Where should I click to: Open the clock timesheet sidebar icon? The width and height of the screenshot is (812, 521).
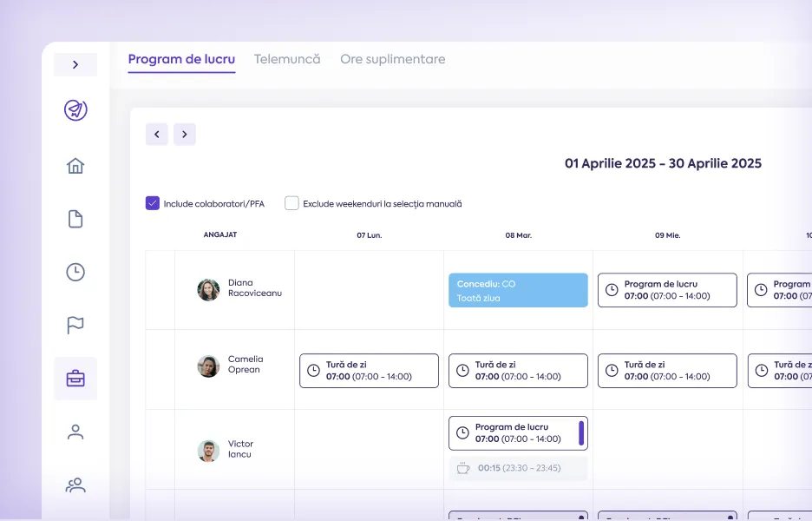coord(75,272)
